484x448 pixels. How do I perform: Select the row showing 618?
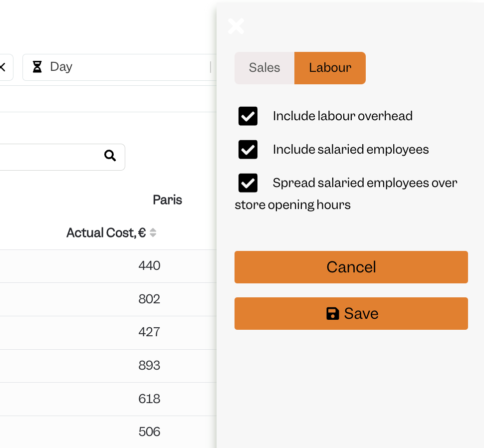click(108, 399)
